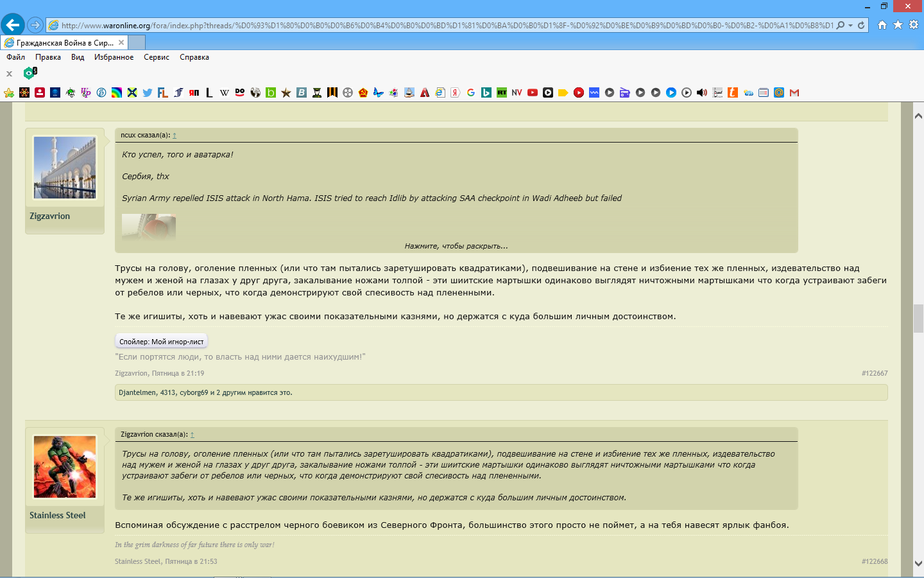Open the "Сервис" menu
The image size is (924, 578).
point(157,57)
